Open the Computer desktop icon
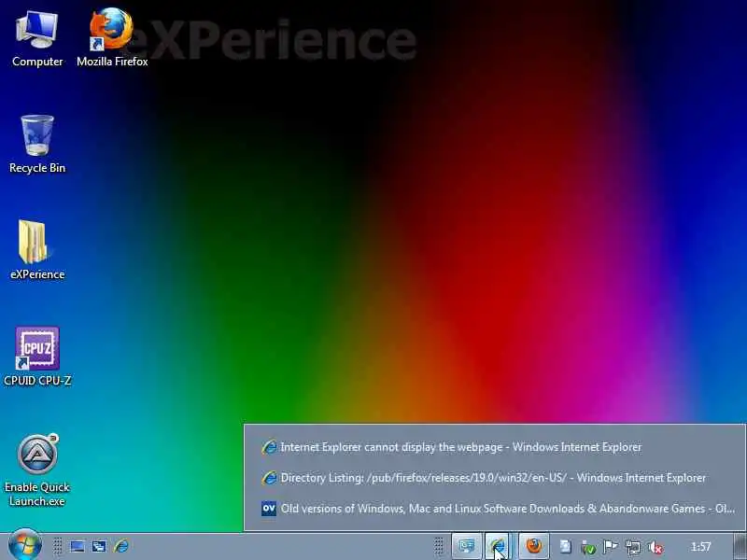 (x=37, y=38)
